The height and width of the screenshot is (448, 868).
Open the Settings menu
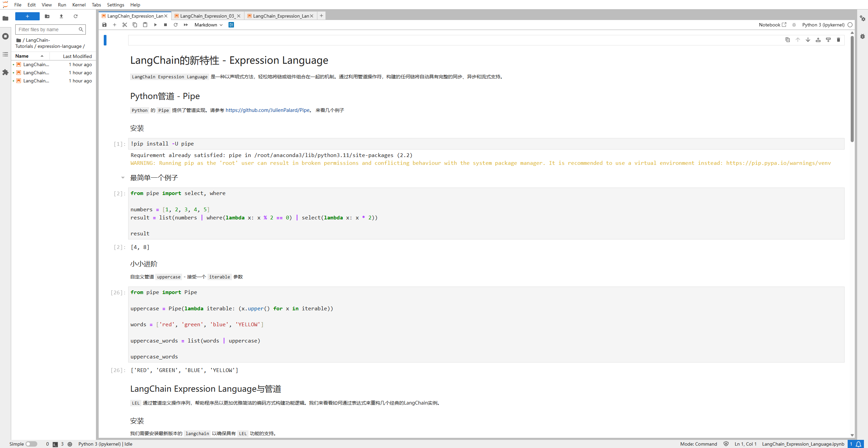(x=116, y=5)
